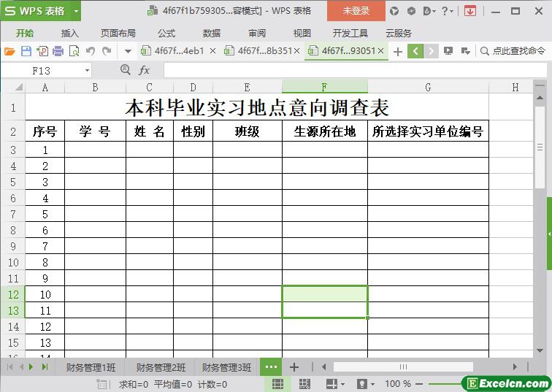Open the reading mode dropdown in status bar
552x392 pixels.
[343, 384]
